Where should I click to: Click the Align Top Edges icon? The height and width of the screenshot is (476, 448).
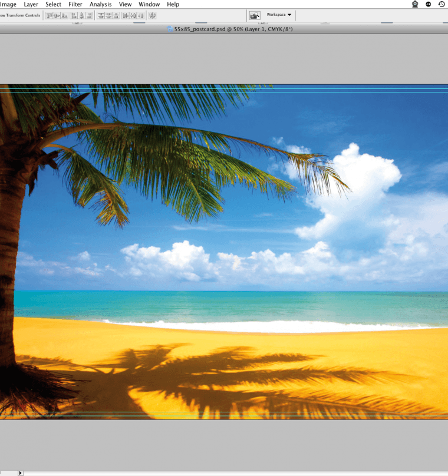[49, 15]
